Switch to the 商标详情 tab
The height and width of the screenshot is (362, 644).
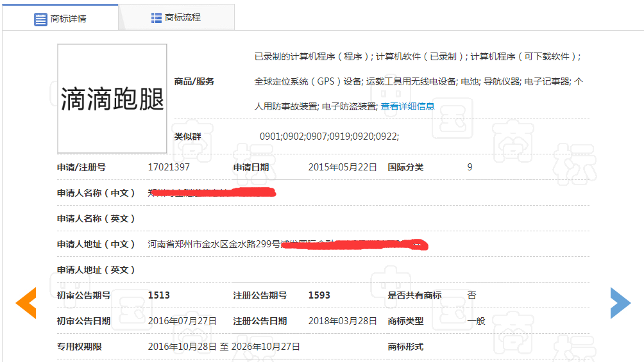(60, 18)
